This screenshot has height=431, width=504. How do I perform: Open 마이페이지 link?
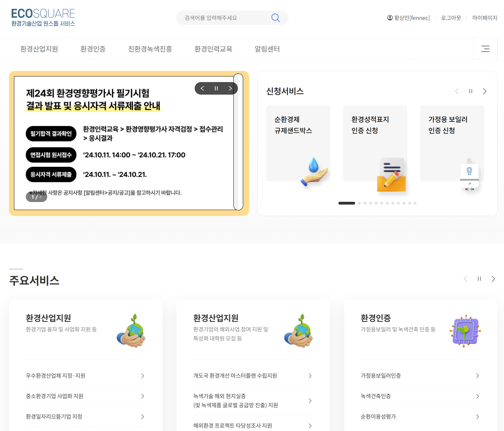[484, 18]
